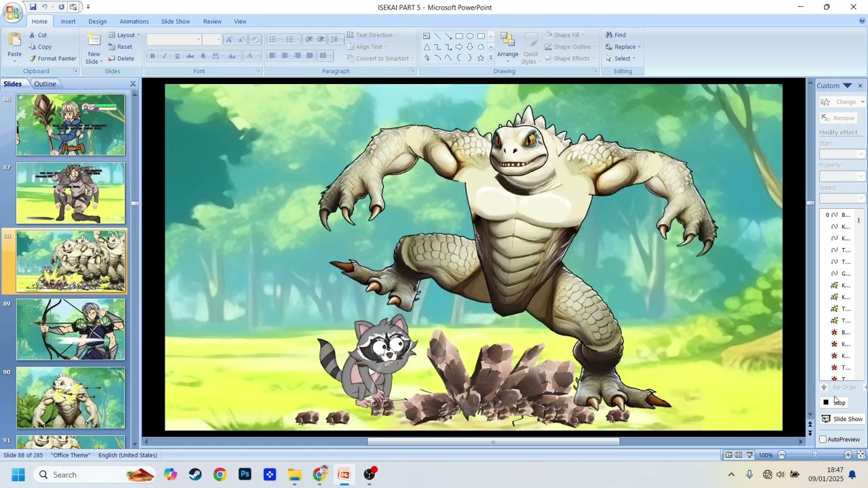Open the Select dropdown in Editing
868x488 pixels.
(620, 58)
